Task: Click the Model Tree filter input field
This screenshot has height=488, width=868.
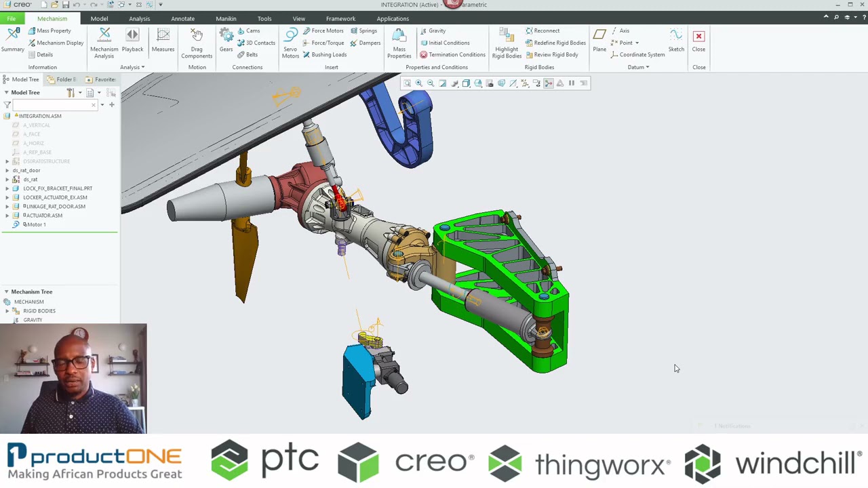Action: [x=54, y=105]
